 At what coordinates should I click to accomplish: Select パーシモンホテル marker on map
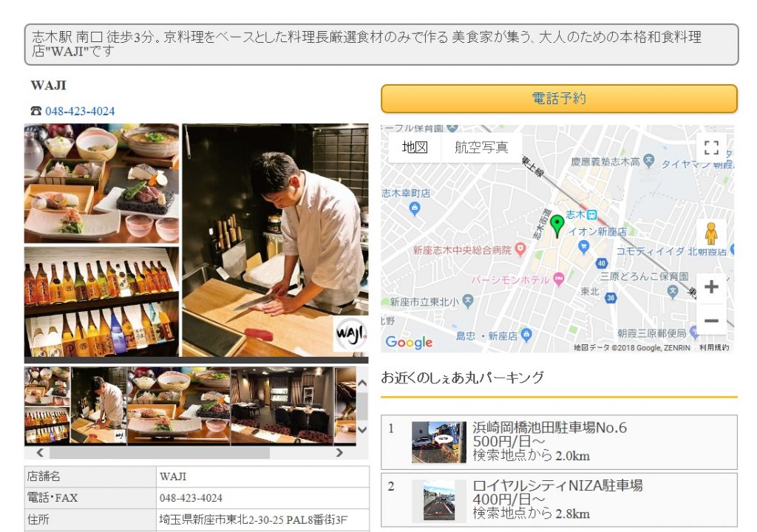coord(559,279)
